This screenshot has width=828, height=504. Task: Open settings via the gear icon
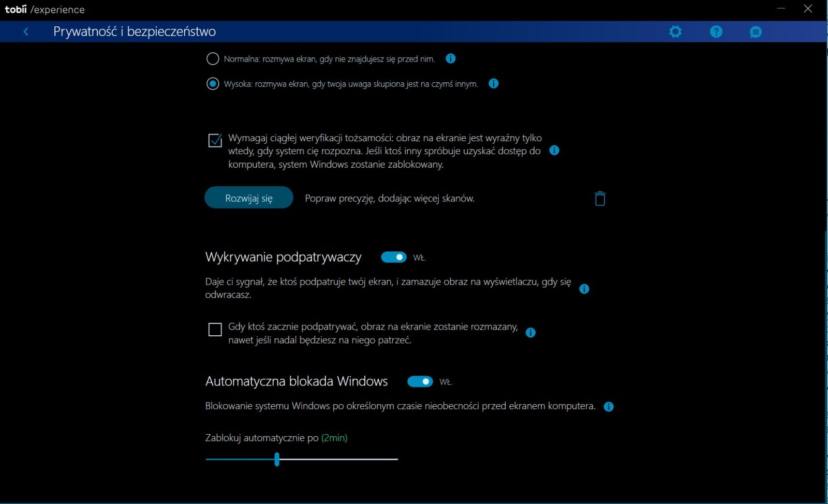(x=675, y=32)
